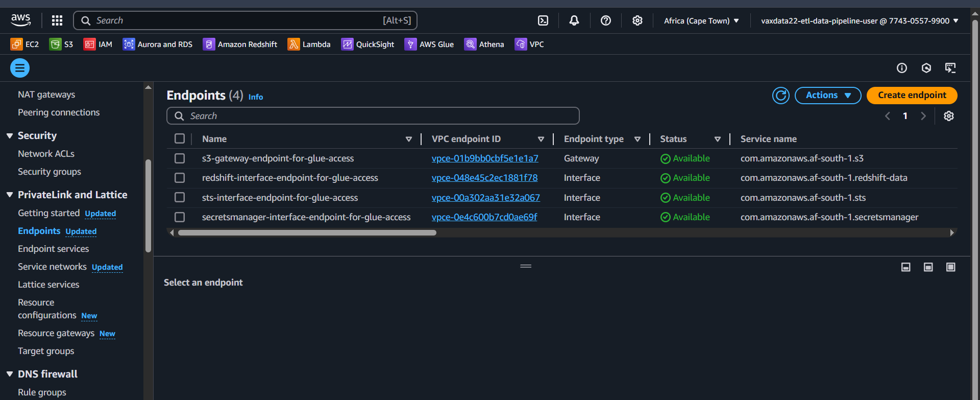The image size is (980, 400).
Task: Focus the top AWS Search box
Action: (246, 20)
